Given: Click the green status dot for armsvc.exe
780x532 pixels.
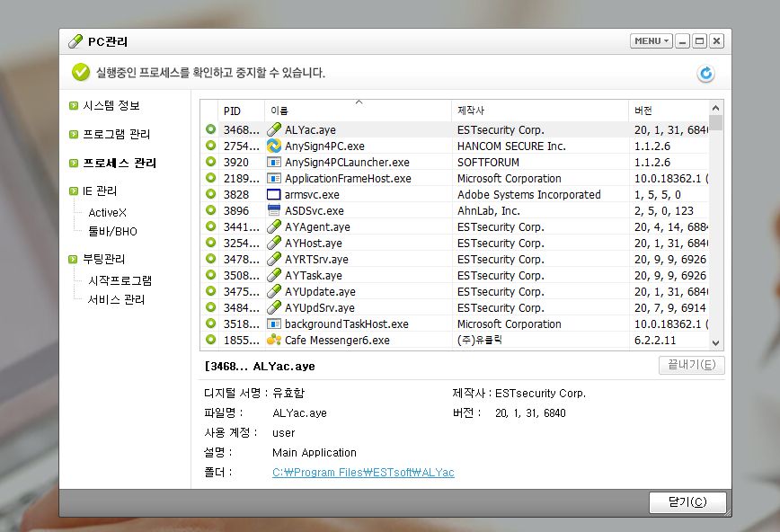Looking at the screenshot, I should (x=210, y=194).
